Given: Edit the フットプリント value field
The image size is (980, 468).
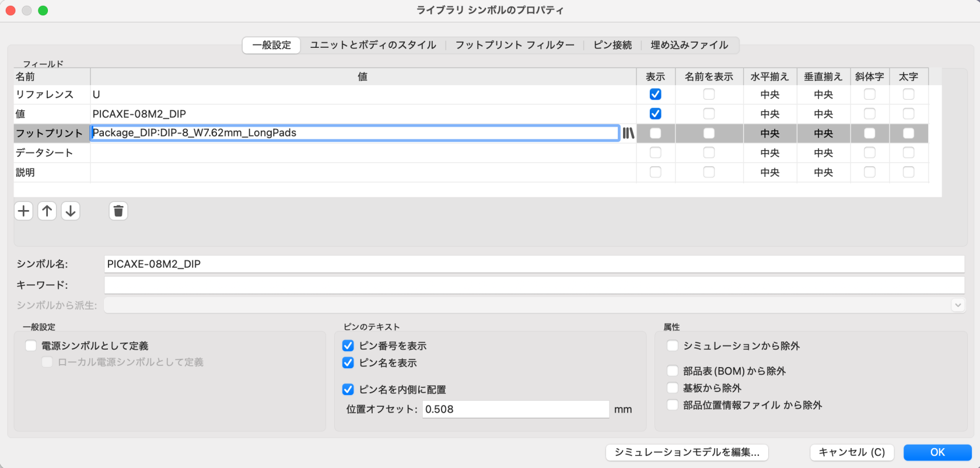Looking at the screenshot, I should click(355, 133).
